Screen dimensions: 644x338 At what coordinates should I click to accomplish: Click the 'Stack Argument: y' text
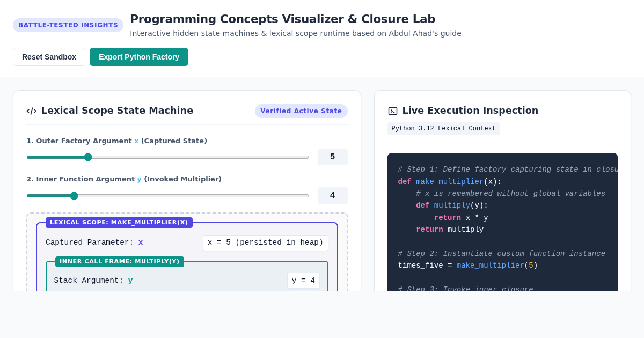(93, 281)
